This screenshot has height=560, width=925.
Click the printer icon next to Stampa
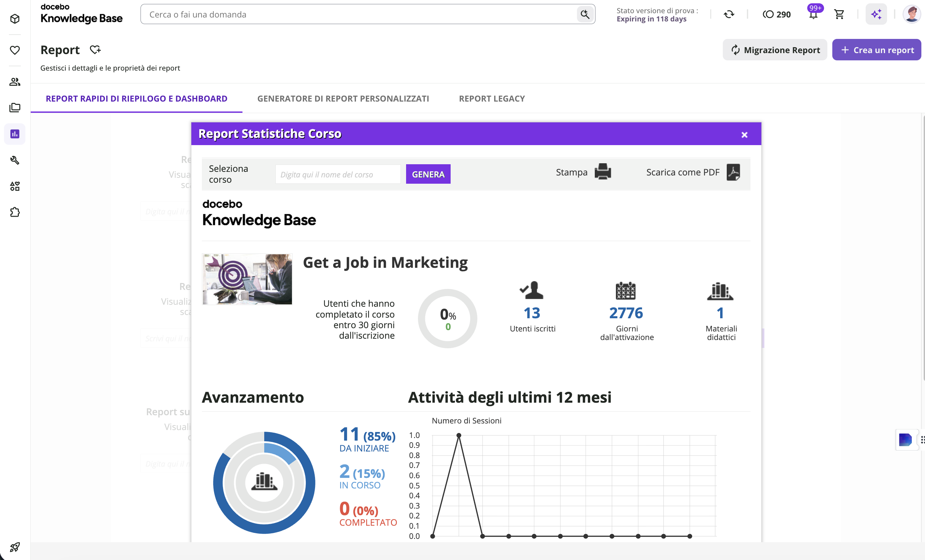602,172
